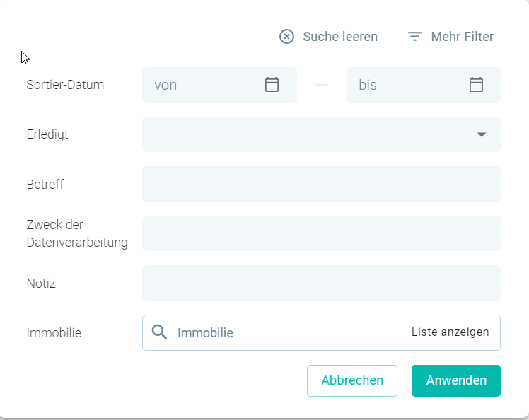529x420 pixels.
Task: Click the Zweck der Datenverarbeitung label
Action: pyautogui.click(x=77, y=233)
